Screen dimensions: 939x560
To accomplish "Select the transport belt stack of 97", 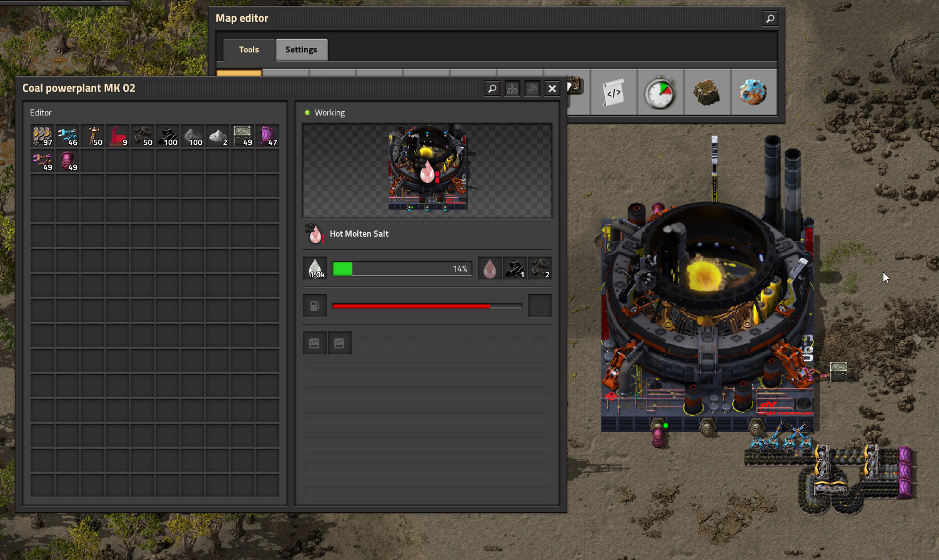I will 42,136.
